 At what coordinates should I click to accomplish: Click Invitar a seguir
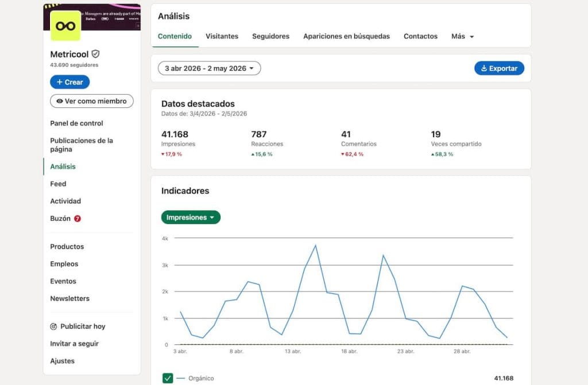[74, 344]
